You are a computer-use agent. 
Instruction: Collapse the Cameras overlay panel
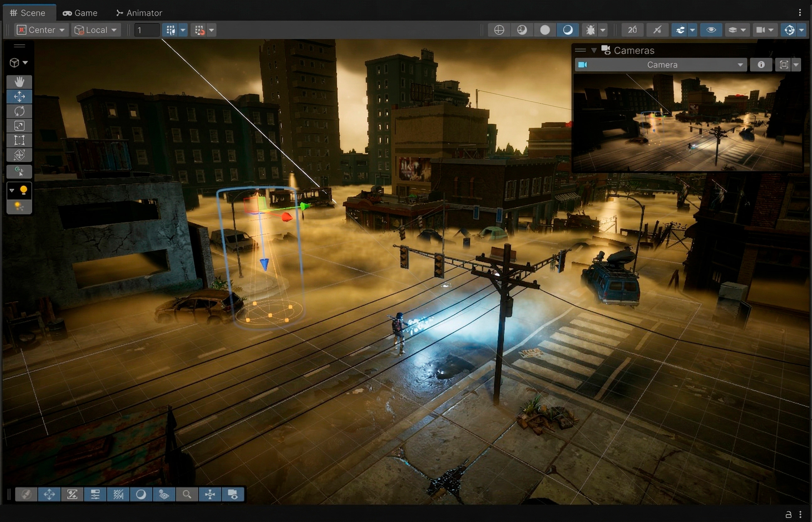coord(594,51)
